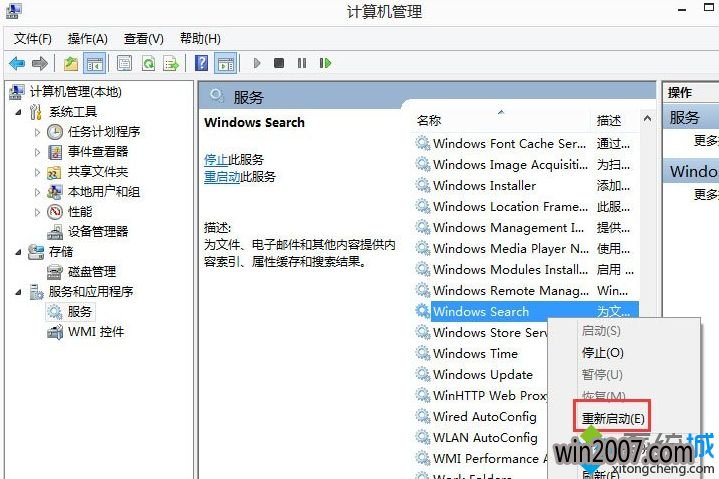719x479 pixels.
Task: Open the 查看(V) menu
Action: pos(144,39)
